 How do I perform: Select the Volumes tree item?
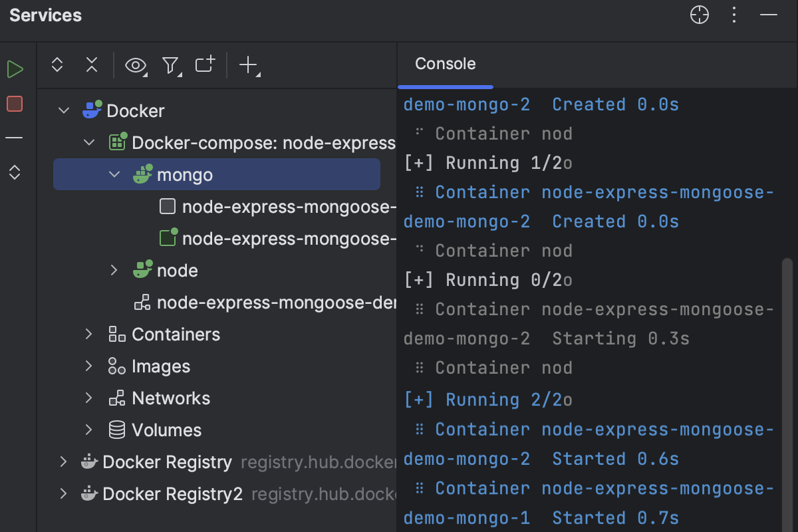(x=168, y=430)
